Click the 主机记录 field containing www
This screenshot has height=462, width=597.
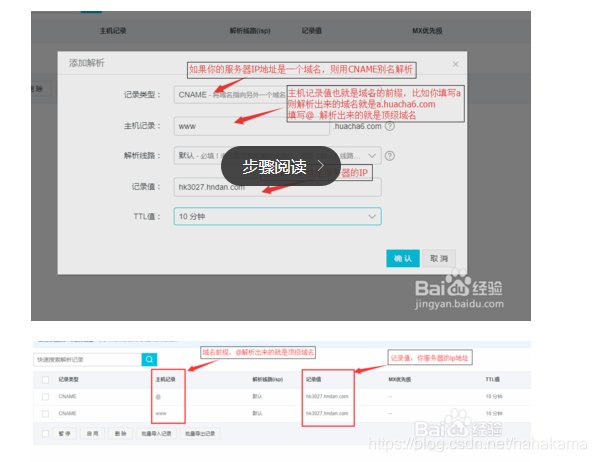(x=252, y=126)
